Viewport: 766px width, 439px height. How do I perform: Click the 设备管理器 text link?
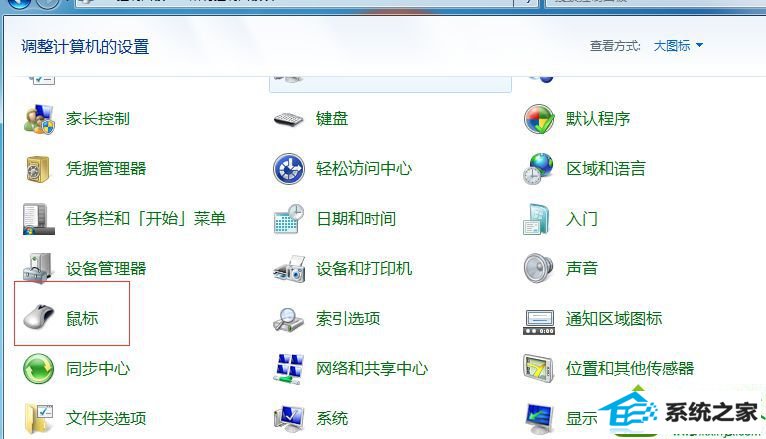click(x=106, y=269)
